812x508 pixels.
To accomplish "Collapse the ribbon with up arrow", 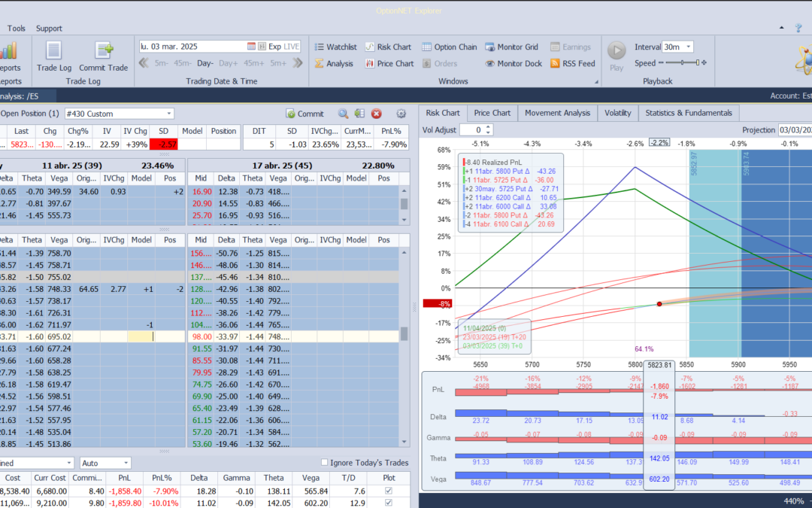I will tap(781, 28).
